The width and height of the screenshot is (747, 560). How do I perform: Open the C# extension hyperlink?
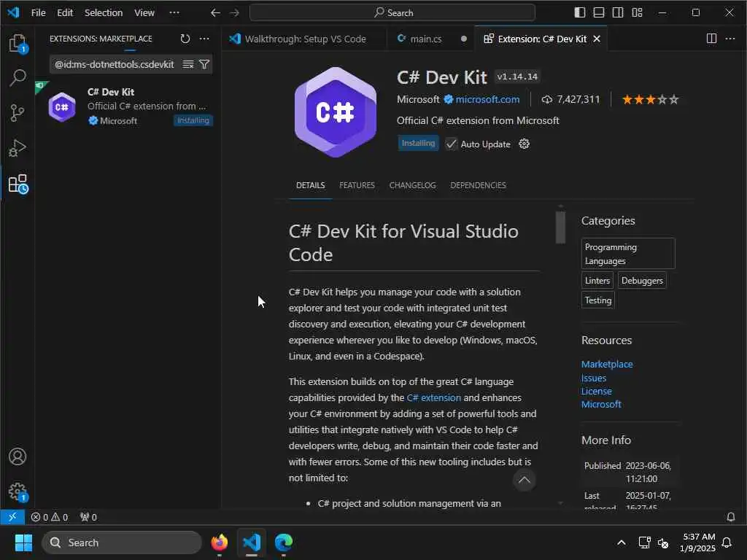tap(433, 397)
